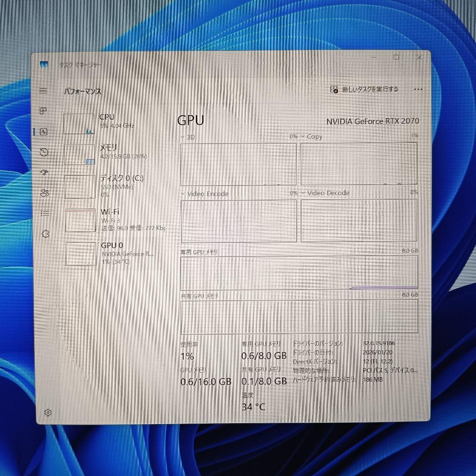Viewport: 476px width, 476px height.
Task: Open the App history page icon
Action: pos(44,152)
